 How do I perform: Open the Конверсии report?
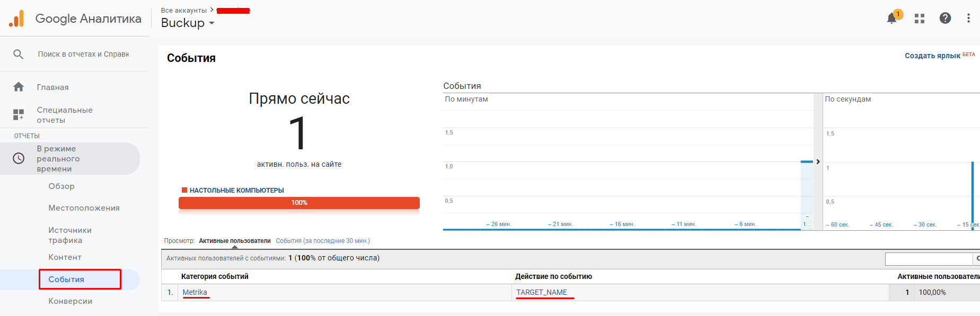(70, 301)
